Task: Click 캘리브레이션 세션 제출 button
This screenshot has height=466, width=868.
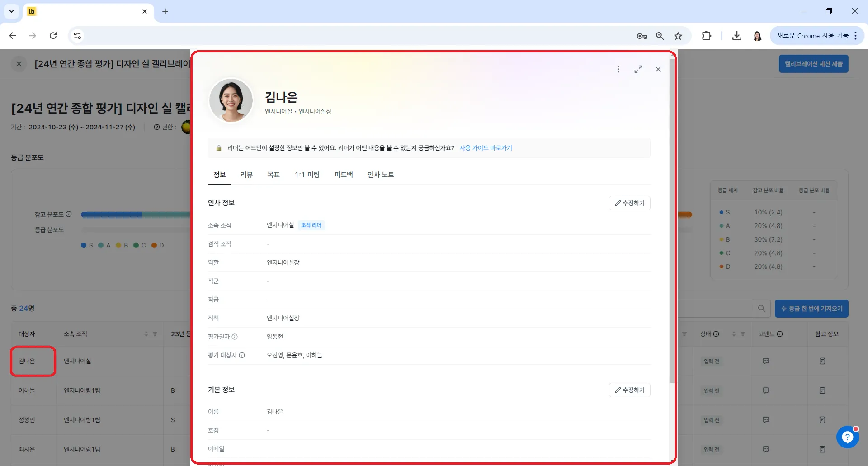Action: 813,64
